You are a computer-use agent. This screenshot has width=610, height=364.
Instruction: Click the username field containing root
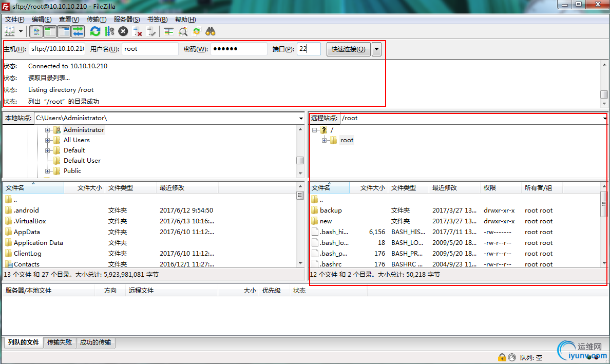tap(150, 49)
